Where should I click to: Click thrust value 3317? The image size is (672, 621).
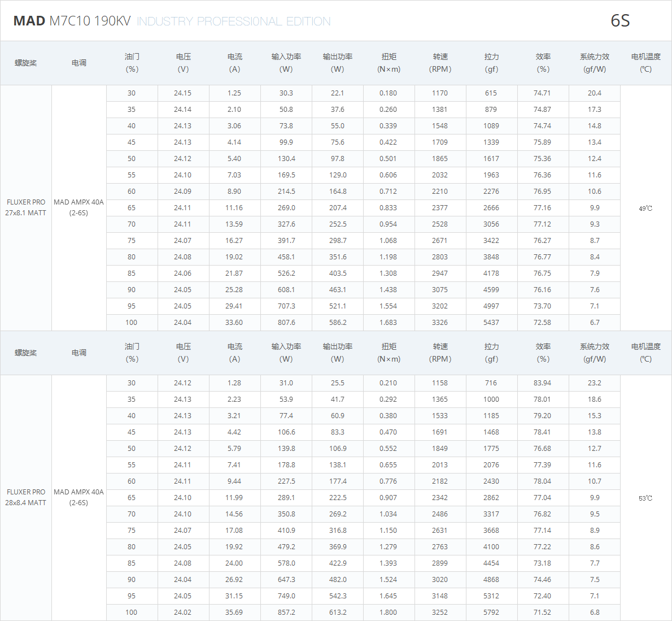[x=491, y=514]
